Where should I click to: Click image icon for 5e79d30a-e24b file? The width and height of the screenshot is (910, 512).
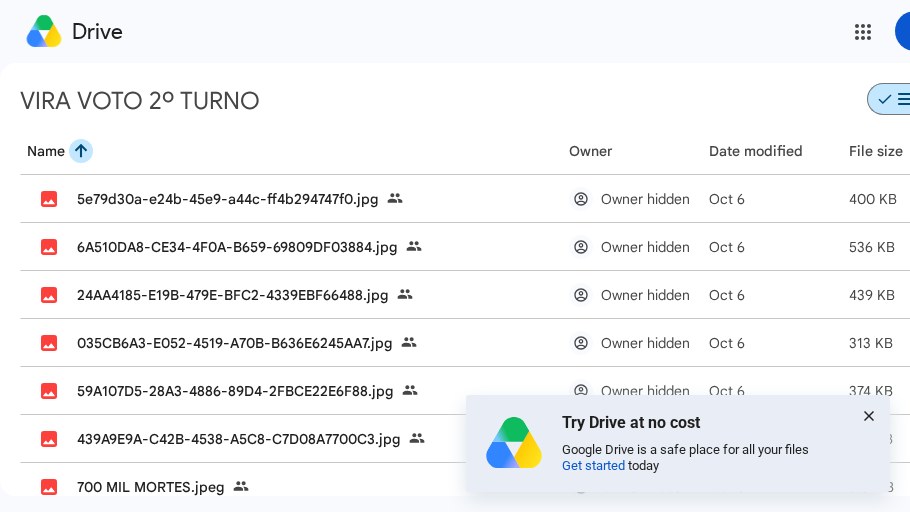[49, 199]
